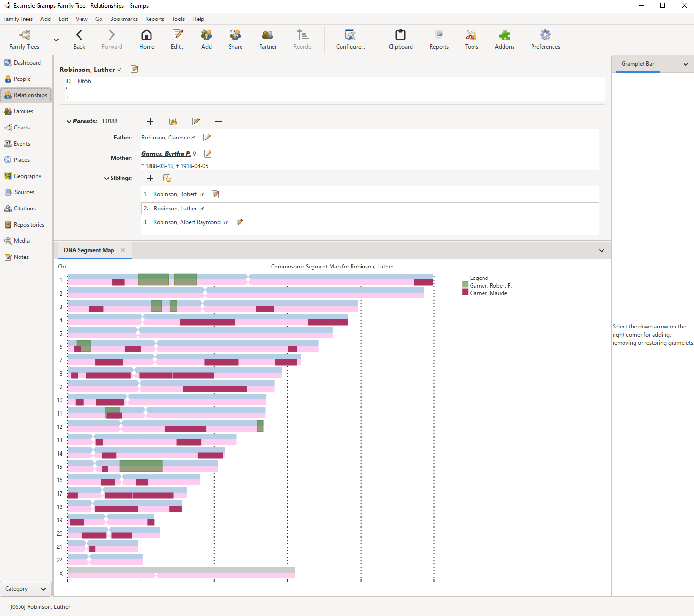This screenshot has height=616, width=694.
Task: Edit father Clarence Robinson
Action: pos(207,138)
